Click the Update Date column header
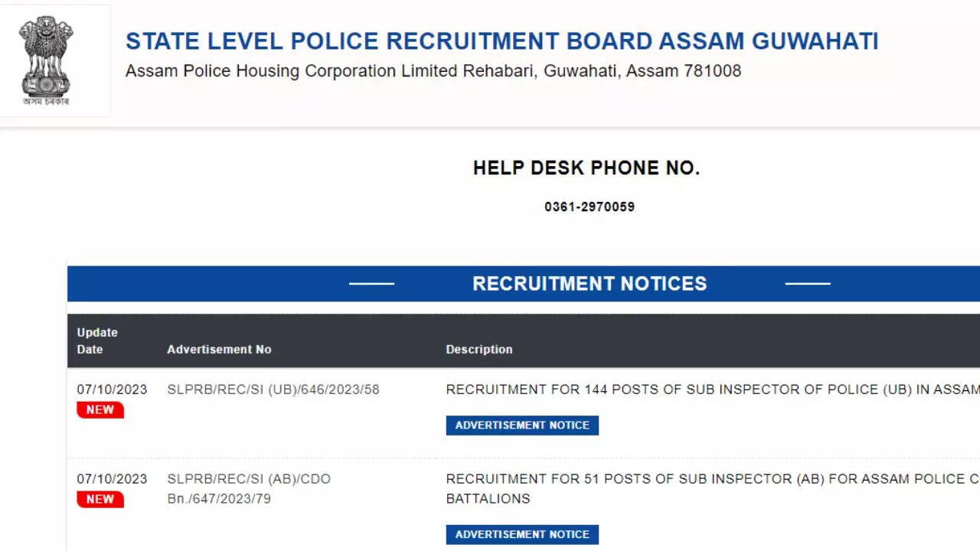980x551 pixels. click(x=97, y=341)
